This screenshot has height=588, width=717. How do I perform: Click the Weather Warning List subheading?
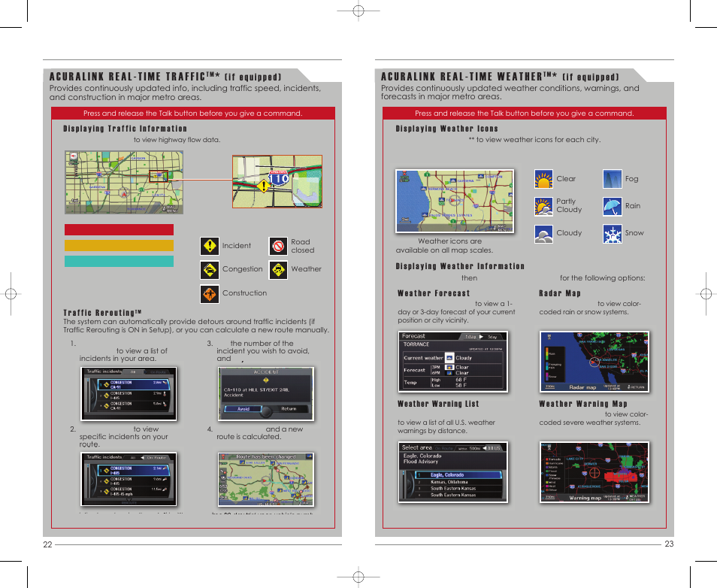pyautogui.click(x=438, y=404)
